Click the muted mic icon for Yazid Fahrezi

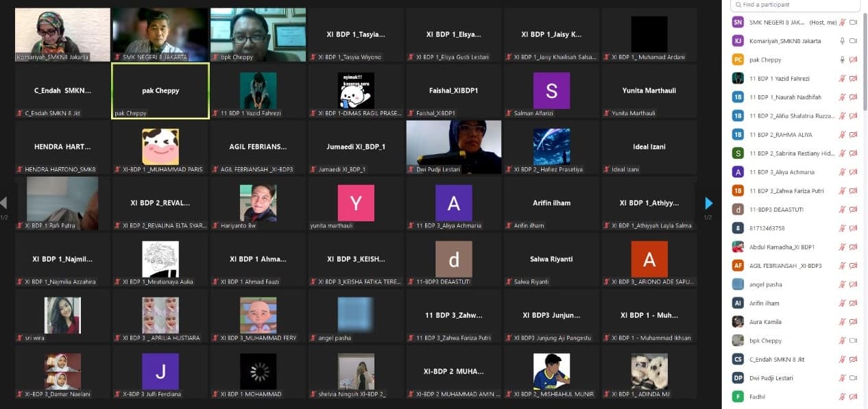click(842, 79)
